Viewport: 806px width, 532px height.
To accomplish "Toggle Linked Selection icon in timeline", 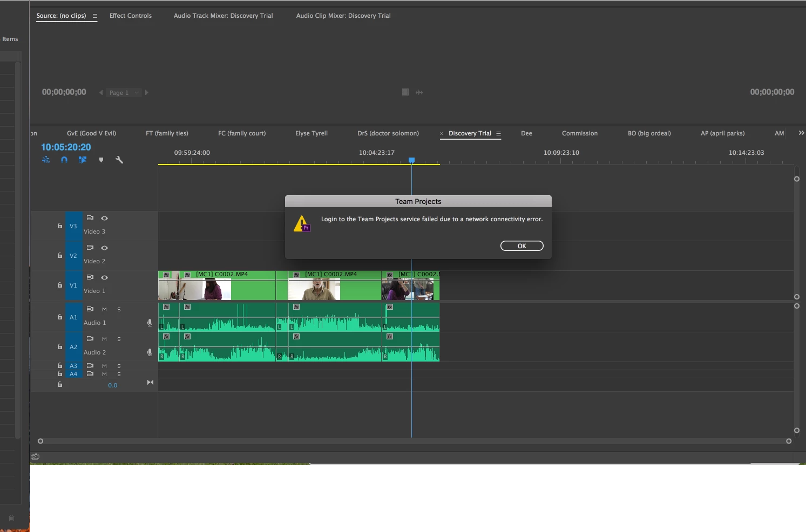I will click(83, 160).
